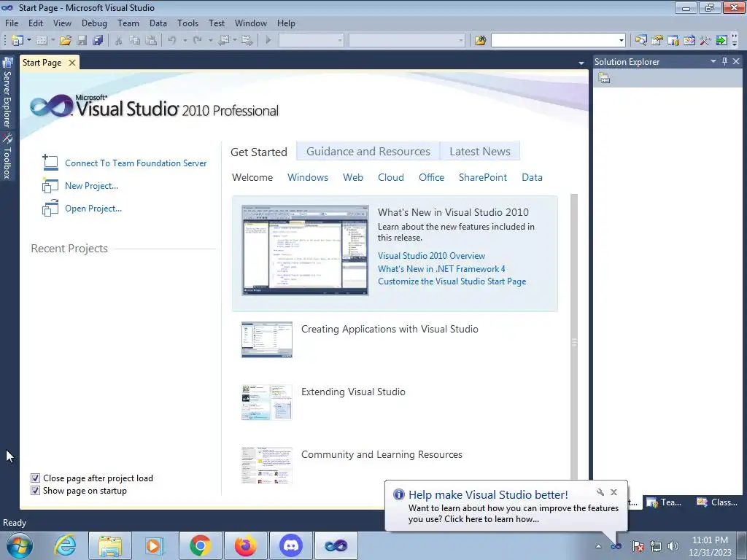Click the Navigate Backward toolbar icon

click(x=224, y=41)
